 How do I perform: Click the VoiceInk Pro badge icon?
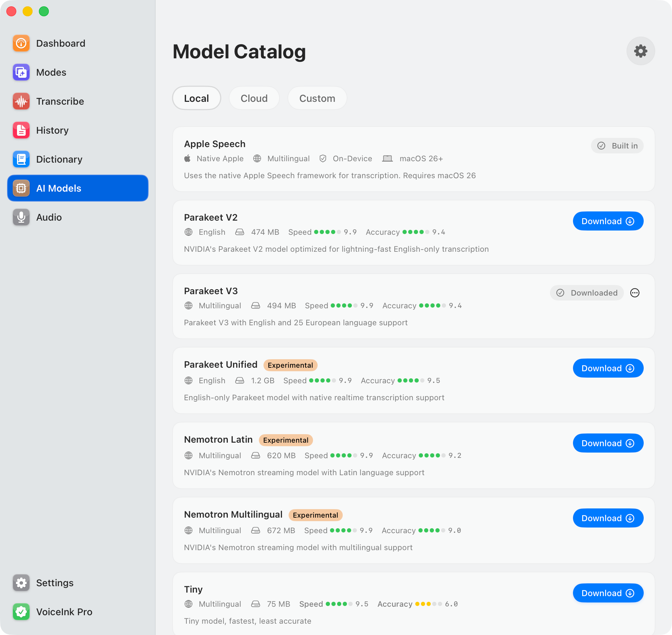click(x=21, y=612)
